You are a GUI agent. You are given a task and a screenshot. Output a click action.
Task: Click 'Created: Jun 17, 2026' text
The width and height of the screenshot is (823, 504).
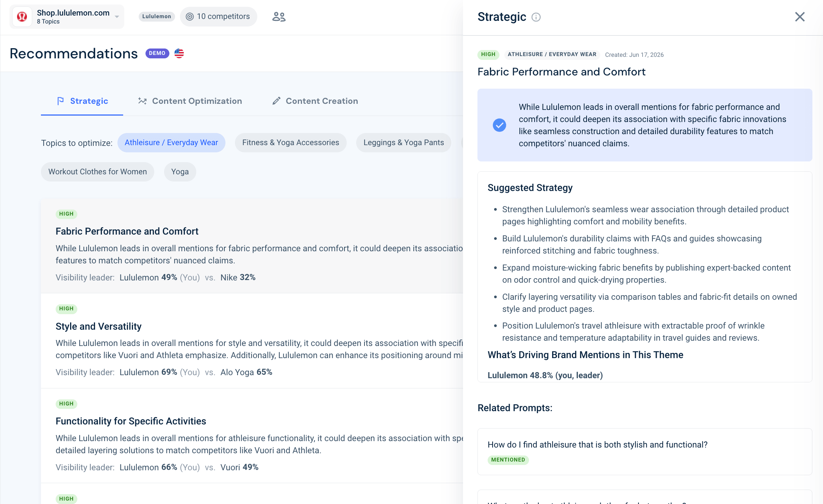point(634,55)
